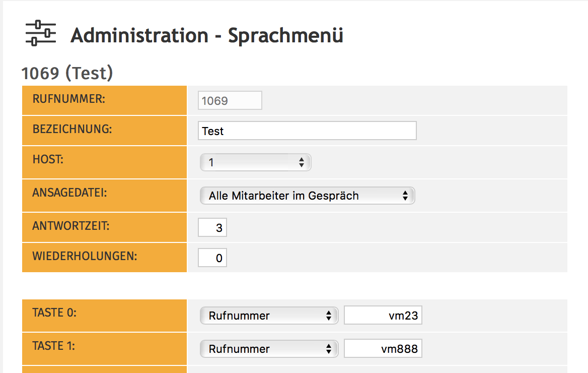
Task: Click the Administration - Sprachmenü page title
Action: [x=206, y=36]
